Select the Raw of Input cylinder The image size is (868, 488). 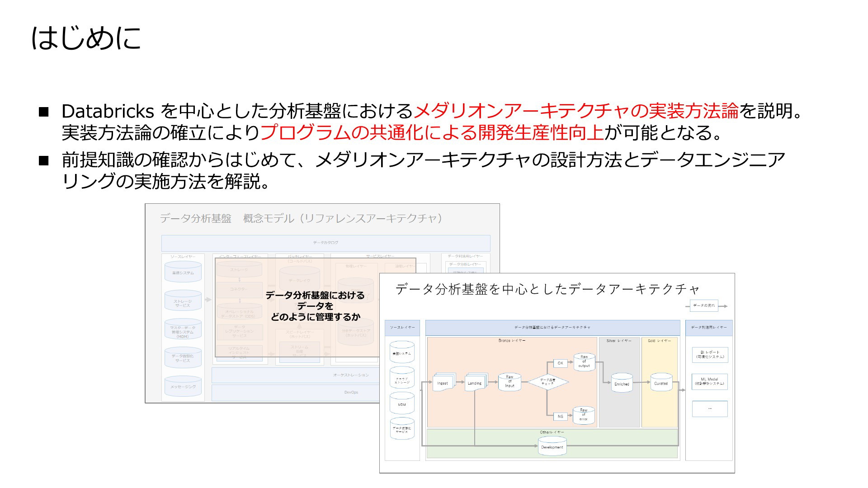(x=509, y=382)
